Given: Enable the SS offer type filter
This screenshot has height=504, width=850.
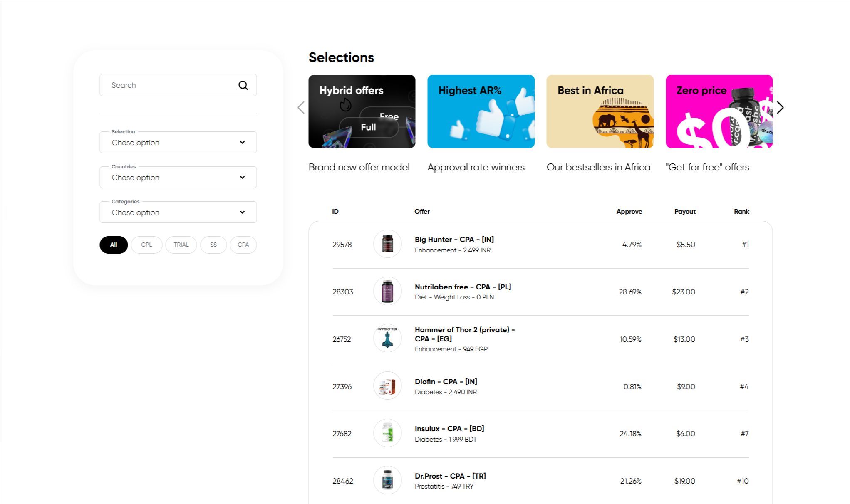Looking at the screenshot, I should click(213, 245).
